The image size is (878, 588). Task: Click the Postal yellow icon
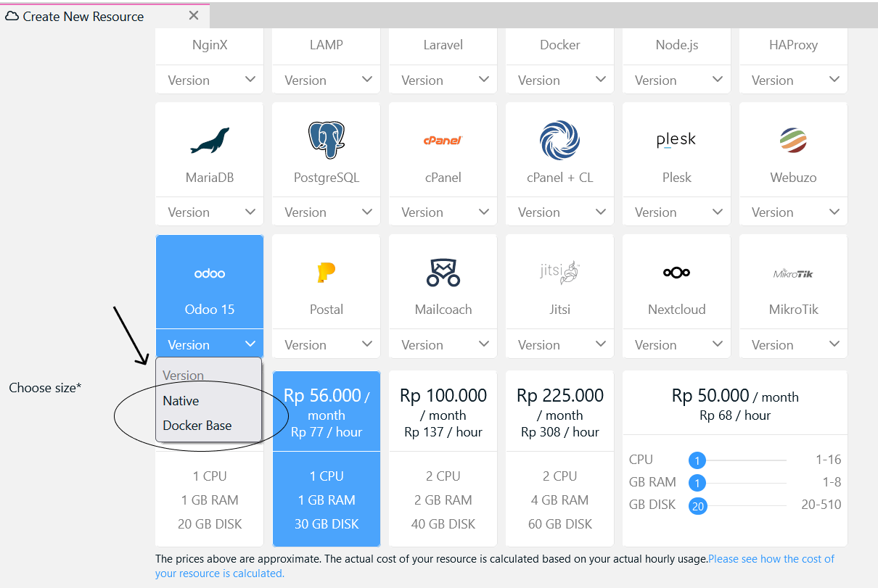pyautogui.click(x=326, y=271)
